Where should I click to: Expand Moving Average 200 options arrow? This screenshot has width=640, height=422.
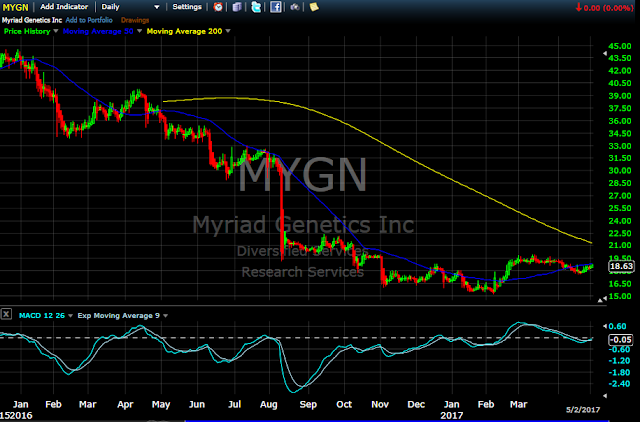point(228,31)
